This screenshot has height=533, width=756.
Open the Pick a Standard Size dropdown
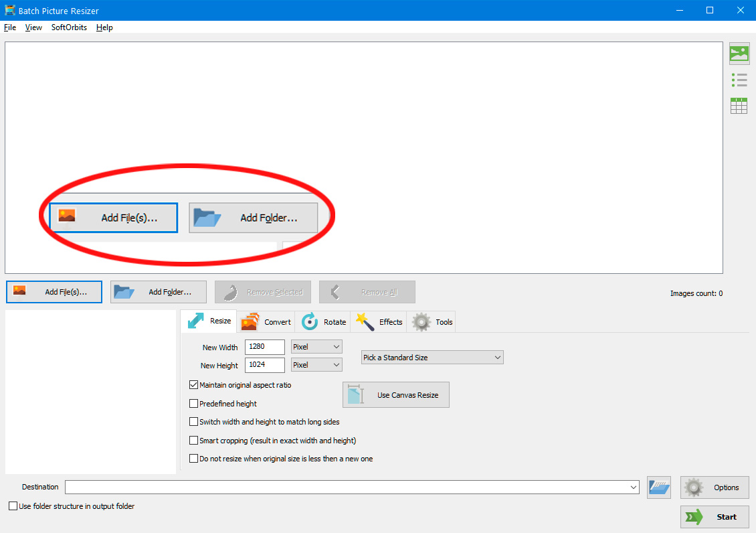[432, 357]
